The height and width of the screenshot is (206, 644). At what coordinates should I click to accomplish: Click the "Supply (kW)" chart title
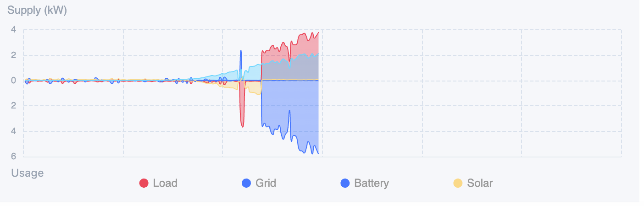(37, 11)
